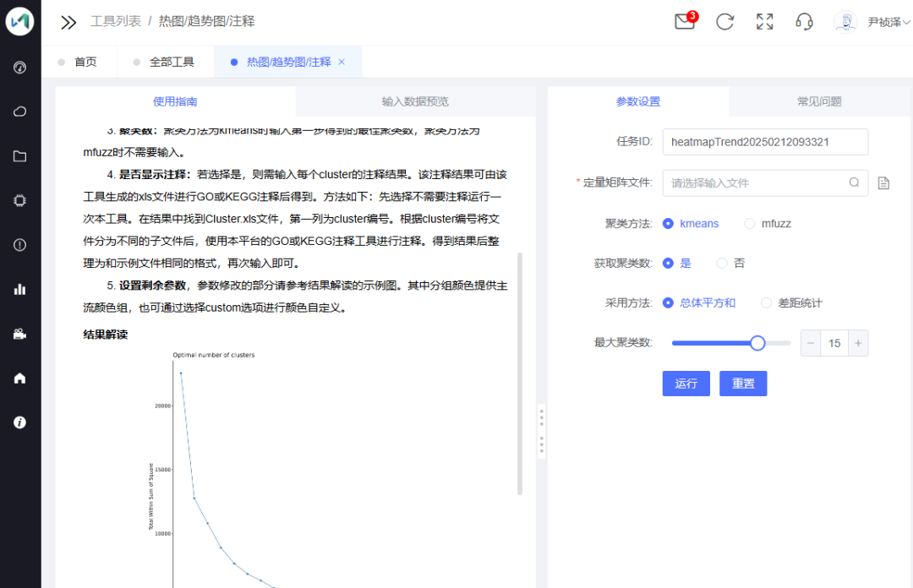Switch to the 全部工具 page tab

(x=165, y=62)
